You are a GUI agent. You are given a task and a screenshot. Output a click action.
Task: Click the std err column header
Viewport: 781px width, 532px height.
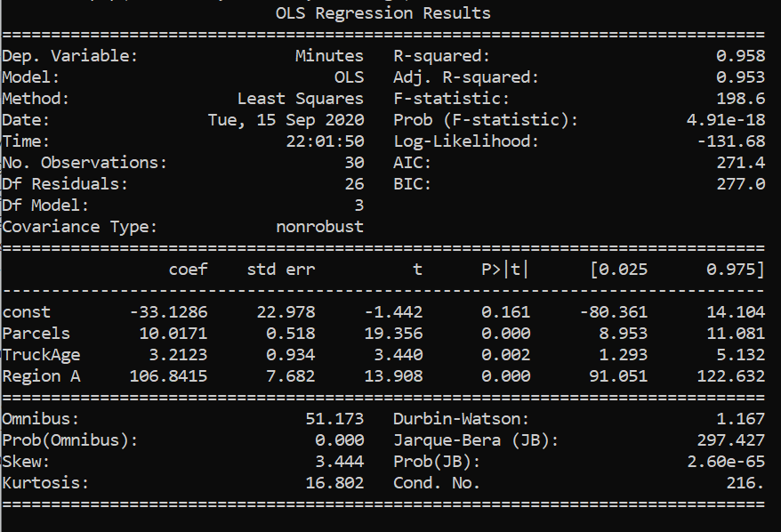point(281,270)
